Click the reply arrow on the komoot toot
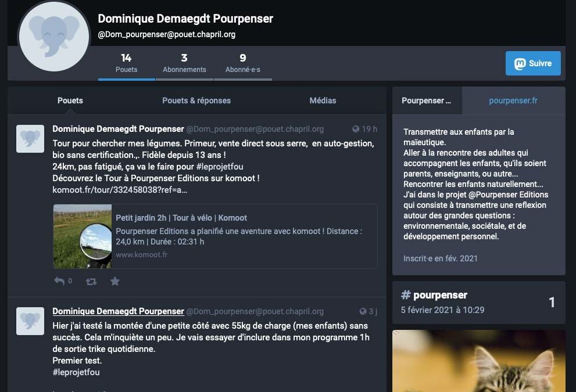The height and width of the screenshot is (392, 576). pos(59,281)
